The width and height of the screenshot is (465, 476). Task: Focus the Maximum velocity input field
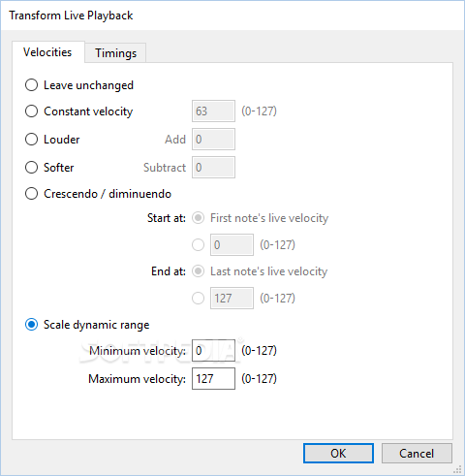[x=213, y=378]
